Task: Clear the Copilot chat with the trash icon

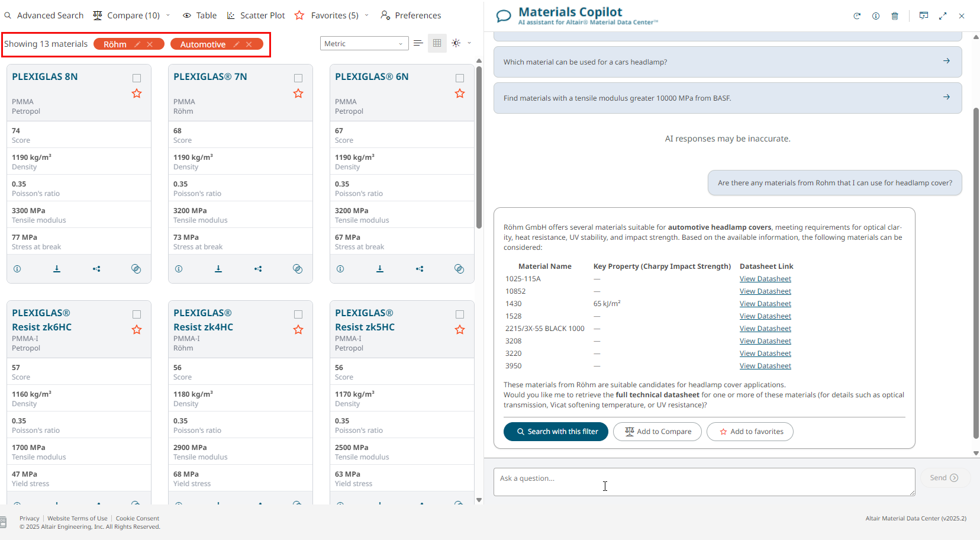Action: 895,16
